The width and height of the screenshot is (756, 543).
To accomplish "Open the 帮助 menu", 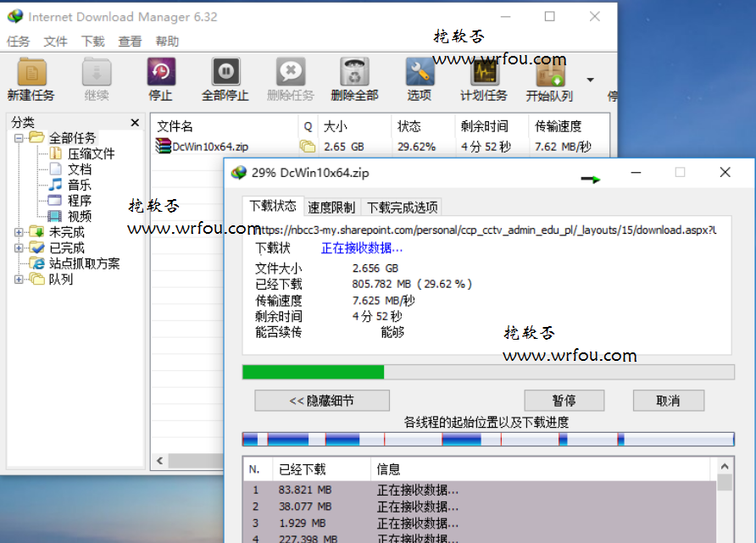I will pyautogui.click(x=167, y=42).
